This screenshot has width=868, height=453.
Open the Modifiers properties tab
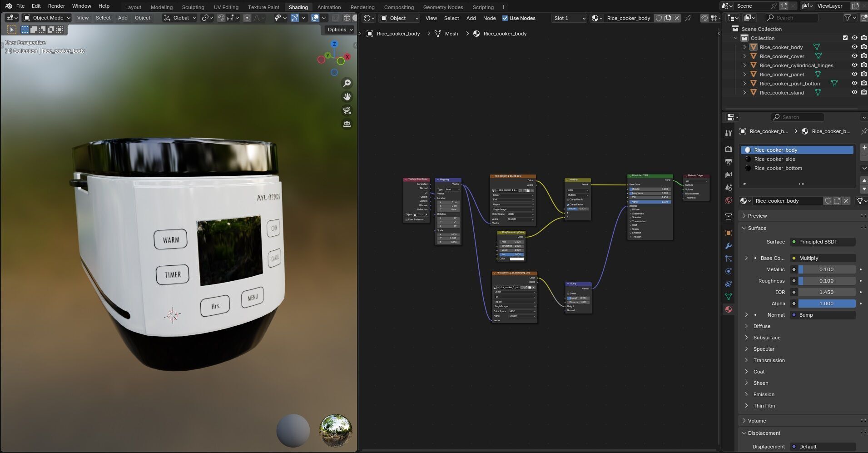tap(729, 246)
